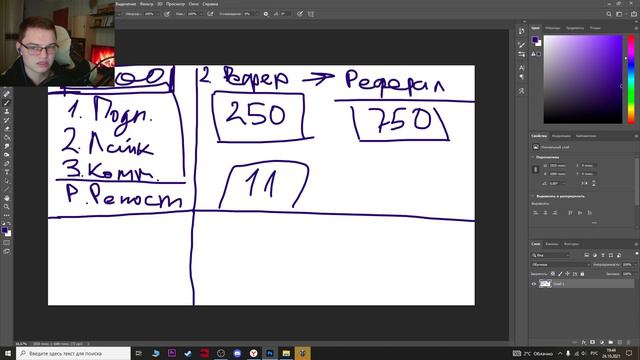
Task: Select the Zoom magnifier tool
Action: [7, 207]
